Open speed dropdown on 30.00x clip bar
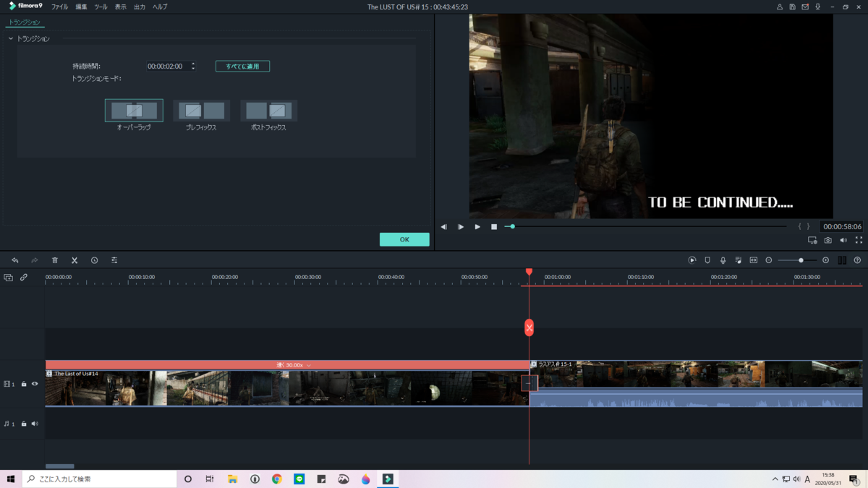 point(309,365)
